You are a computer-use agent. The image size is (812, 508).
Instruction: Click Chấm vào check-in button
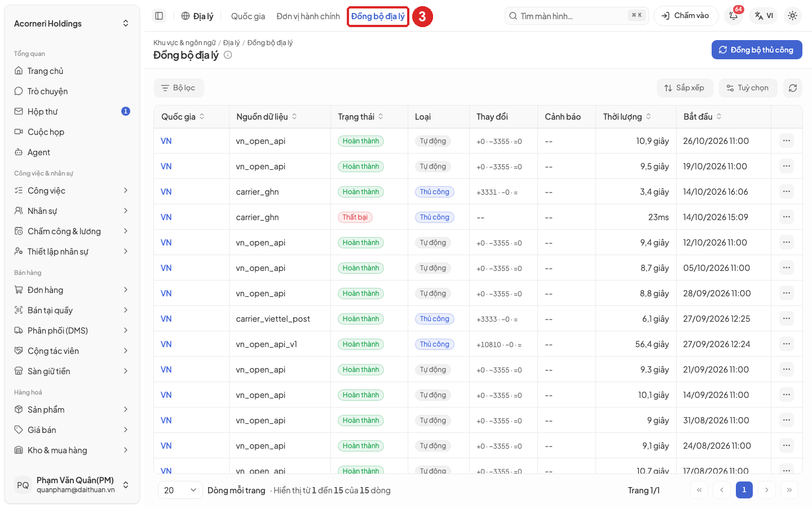686,16
